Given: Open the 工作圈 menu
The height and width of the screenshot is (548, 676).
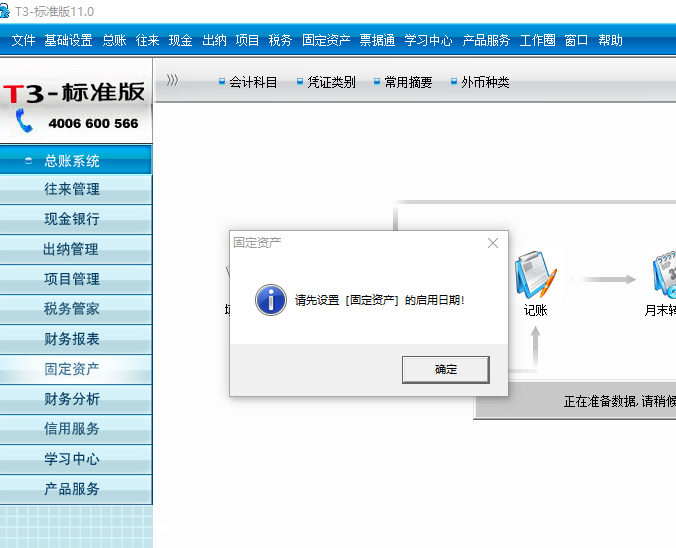Looking at the screenshot, I should click(x=537, y=40).
